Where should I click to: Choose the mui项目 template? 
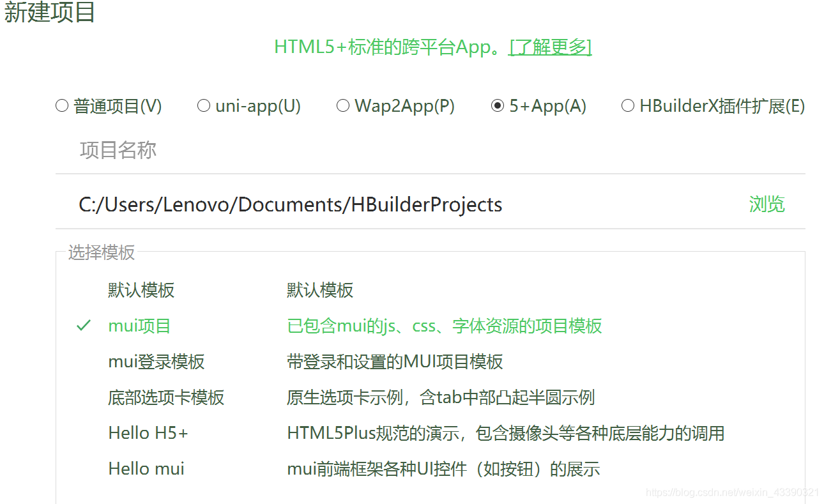coord(430,326)
